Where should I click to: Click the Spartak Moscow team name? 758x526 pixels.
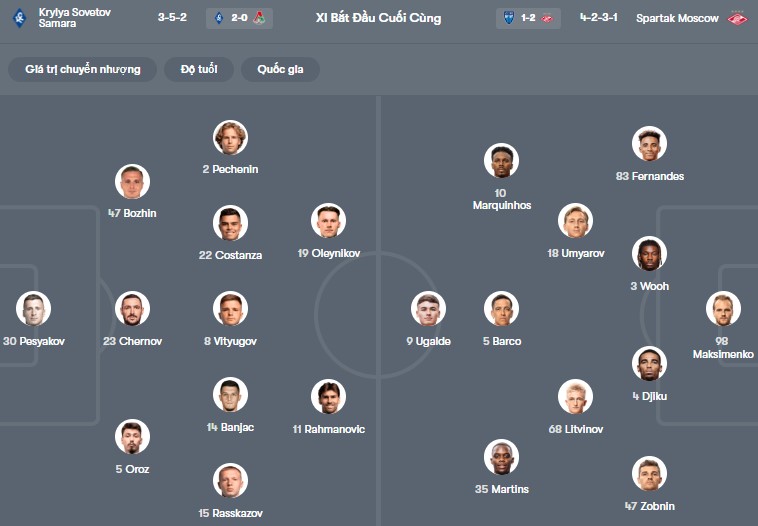(677, 18)
